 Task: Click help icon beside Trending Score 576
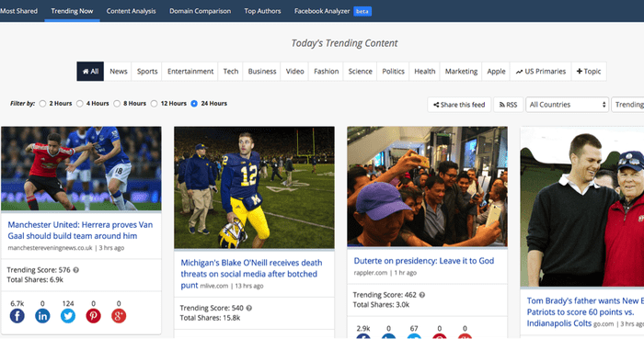(x=76, y=270)
